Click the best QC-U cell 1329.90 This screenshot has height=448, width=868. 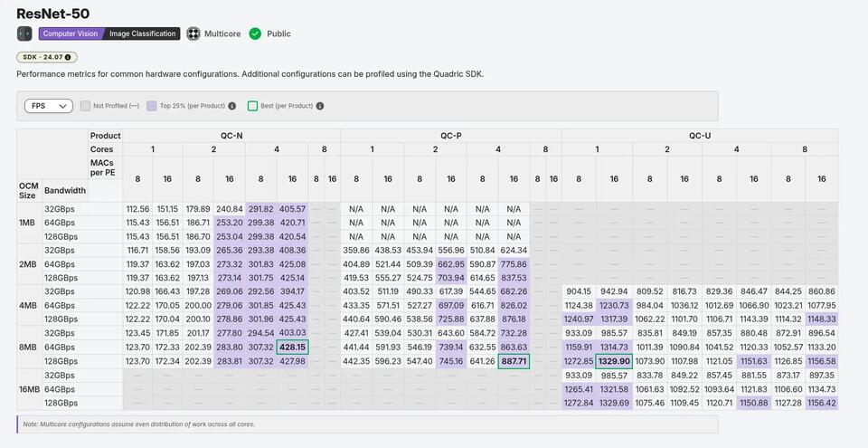(x=614, y=361)
